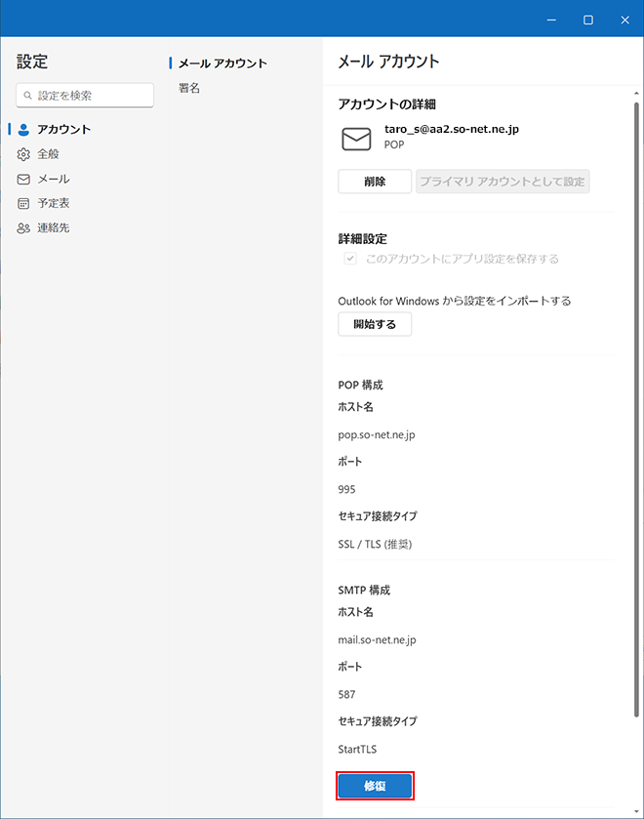Select 連絡先 in settings navigation
This screenshot has width=644, height=819.
[x=54, y=227]
